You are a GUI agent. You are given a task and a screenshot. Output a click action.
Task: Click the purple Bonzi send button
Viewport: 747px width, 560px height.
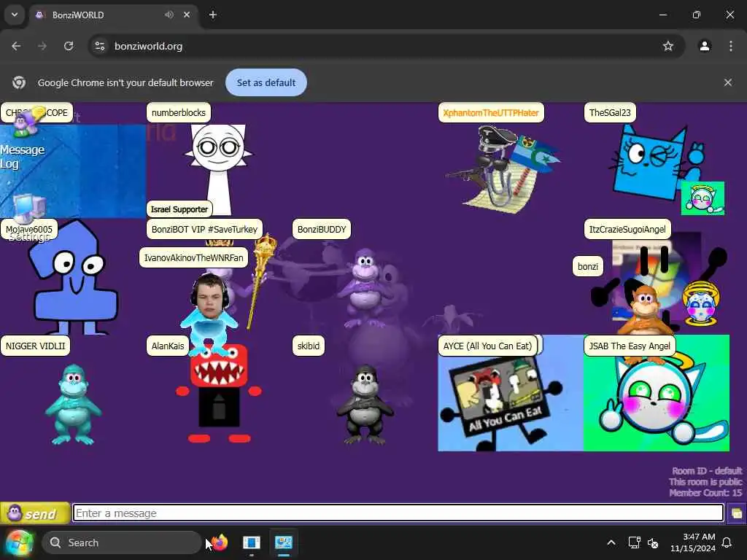[x=35, y=513]
